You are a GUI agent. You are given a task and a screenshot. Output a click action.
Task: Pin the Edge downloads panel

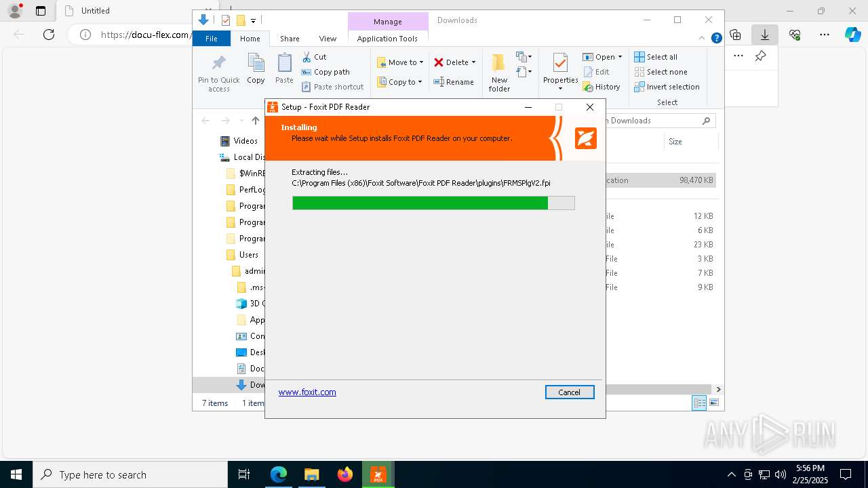click(x=761, y=56)
